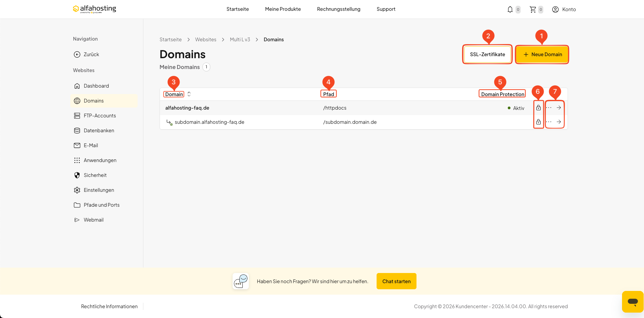Click the lock icon for subdomain.alfahosting-faq.de
Viewport: 644px width, 318px height.
pyautogui.click(x=539, y=122)
